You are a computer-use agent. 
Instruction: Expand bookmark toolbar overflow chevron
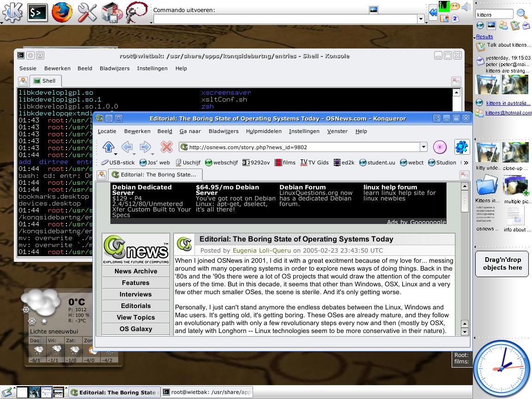(466, 163)
